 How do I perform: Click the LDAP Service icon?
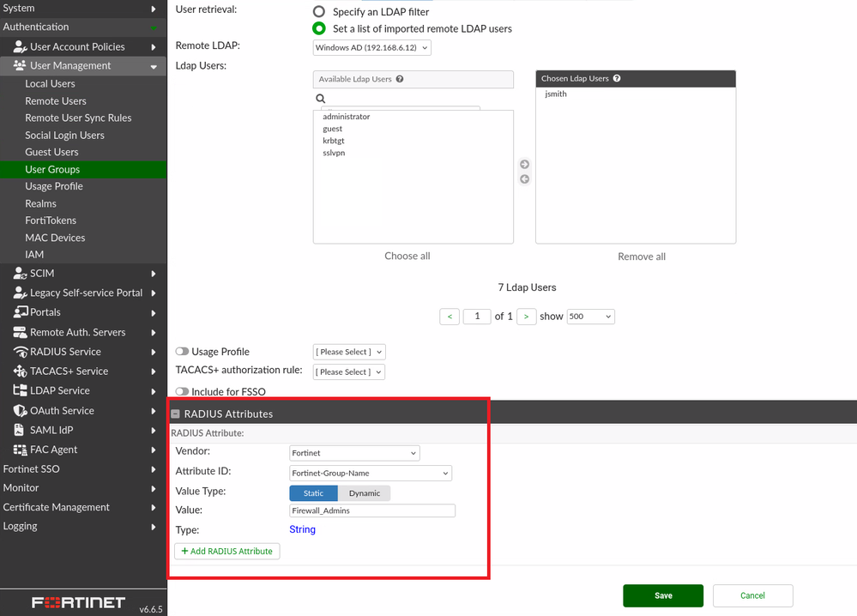[x=21, y=390]
